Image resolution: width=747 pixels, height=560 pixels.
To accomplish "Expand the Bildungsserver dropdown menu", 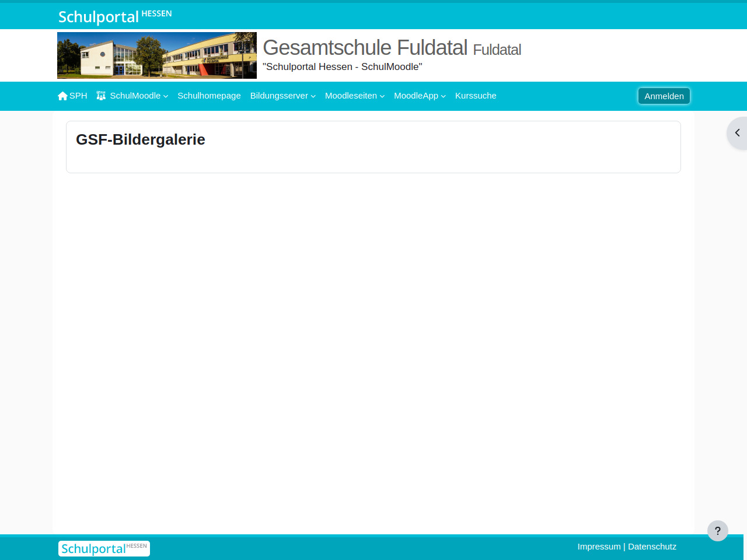I will (282, 96).
